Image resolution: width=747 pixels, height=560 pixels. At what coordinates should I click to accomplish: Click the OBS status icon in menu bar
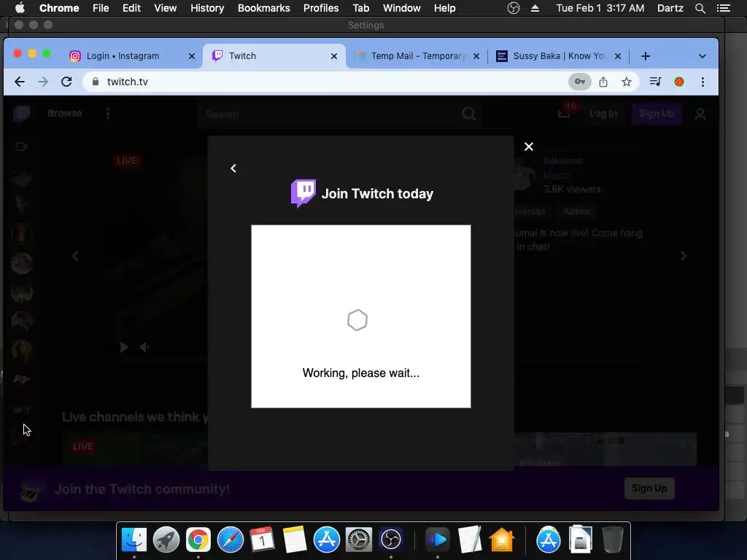tap(513, 8)
